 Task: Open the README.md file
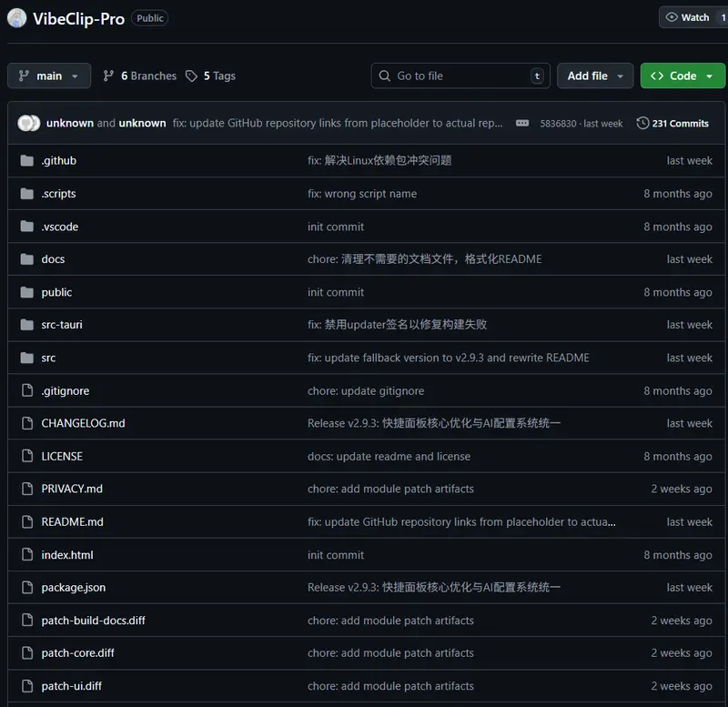point(72,522)
